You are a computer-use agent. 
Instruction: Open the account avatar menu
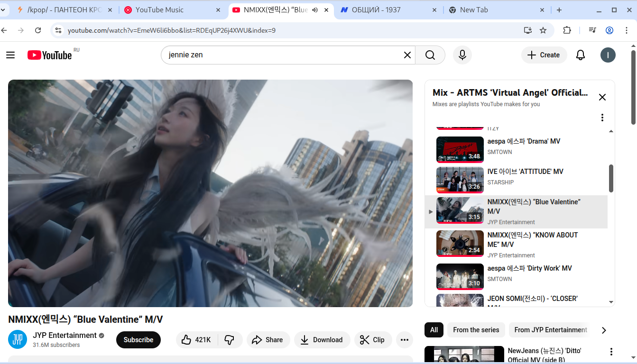(608, 55)
